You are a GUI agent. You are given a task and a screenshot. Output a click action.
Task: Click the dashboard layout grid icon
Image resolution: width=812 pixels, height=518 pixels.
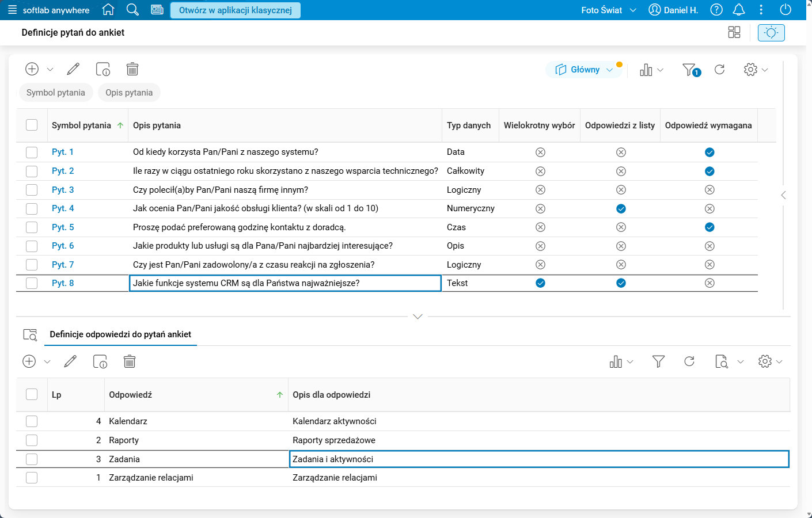click(734, 33)
